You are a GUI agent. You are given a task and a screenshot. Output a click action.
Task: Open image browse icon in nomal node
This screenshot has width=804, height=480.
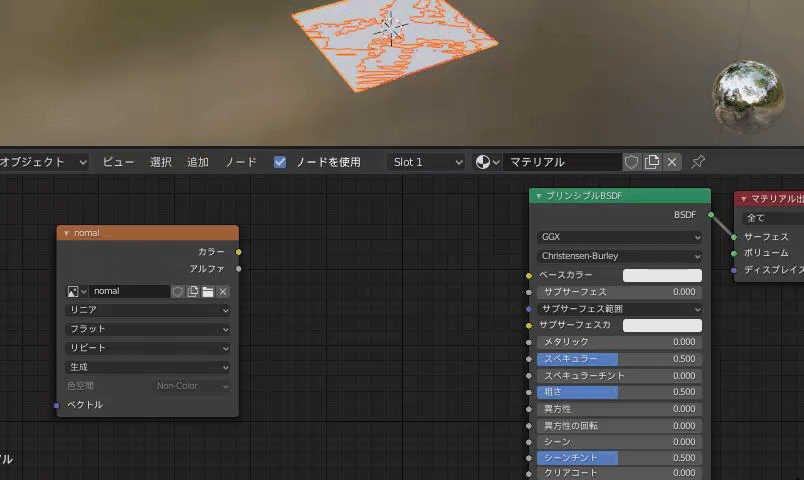77,292
